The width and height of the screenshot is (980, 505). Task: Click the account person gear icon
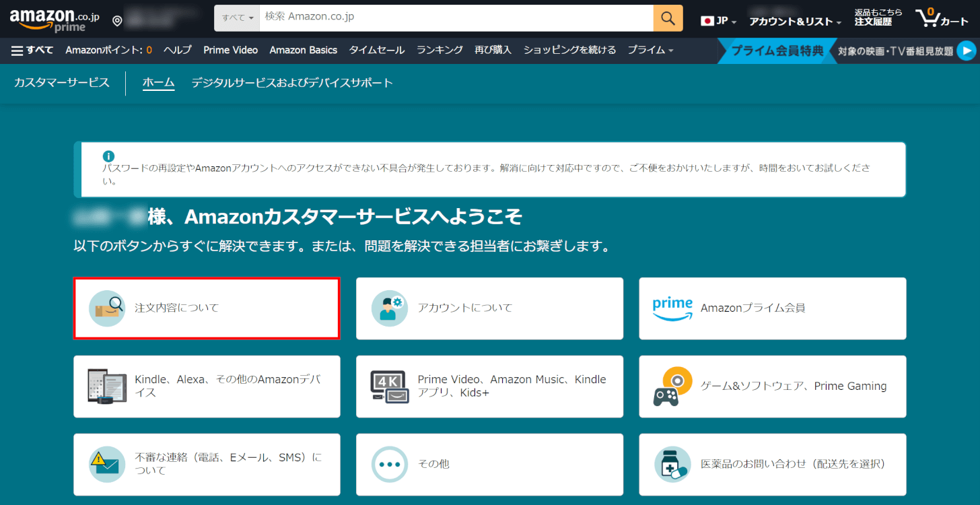click(x=390, y=308)
